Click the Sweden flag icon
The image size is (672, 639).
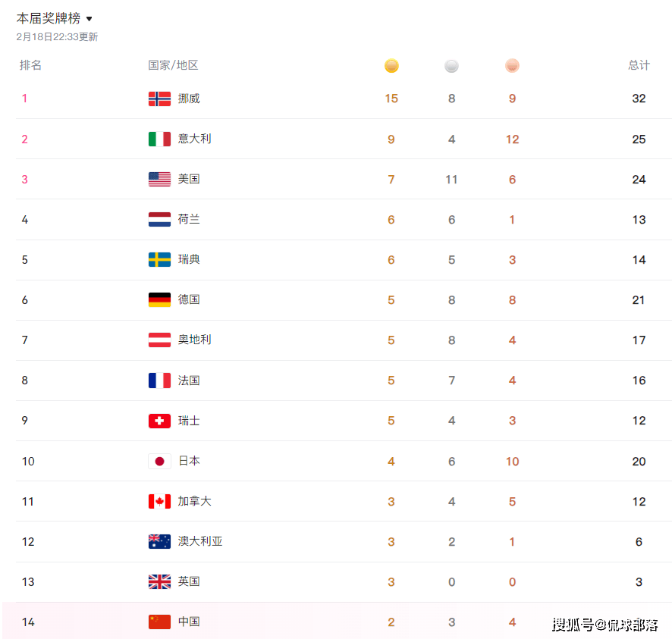(159, 260)
